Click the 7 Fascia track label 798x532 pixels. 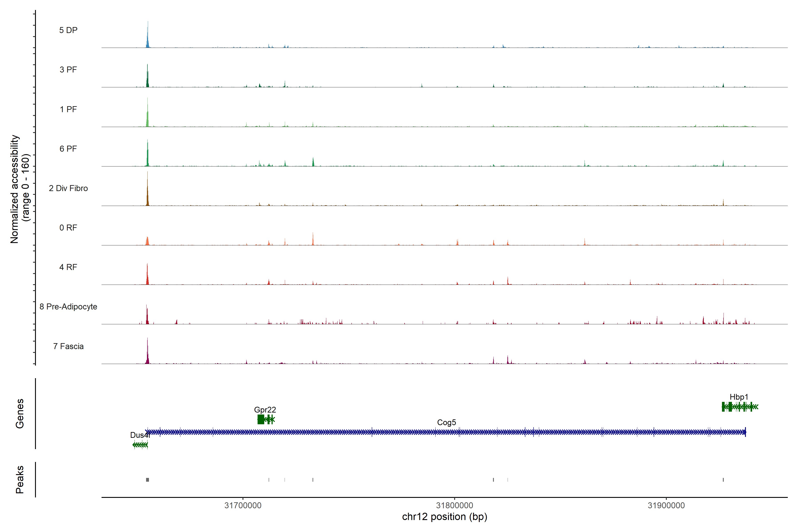(68, 346)
